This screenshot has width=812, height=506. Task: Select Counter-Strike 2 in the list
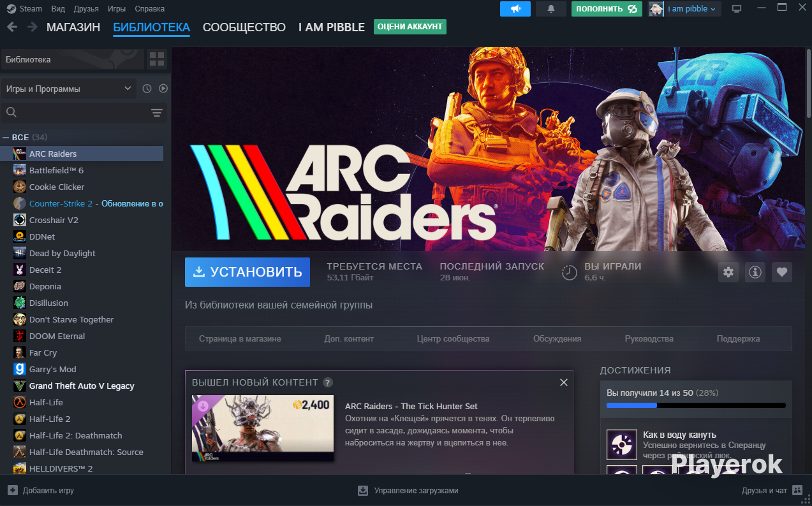point(82,203)
